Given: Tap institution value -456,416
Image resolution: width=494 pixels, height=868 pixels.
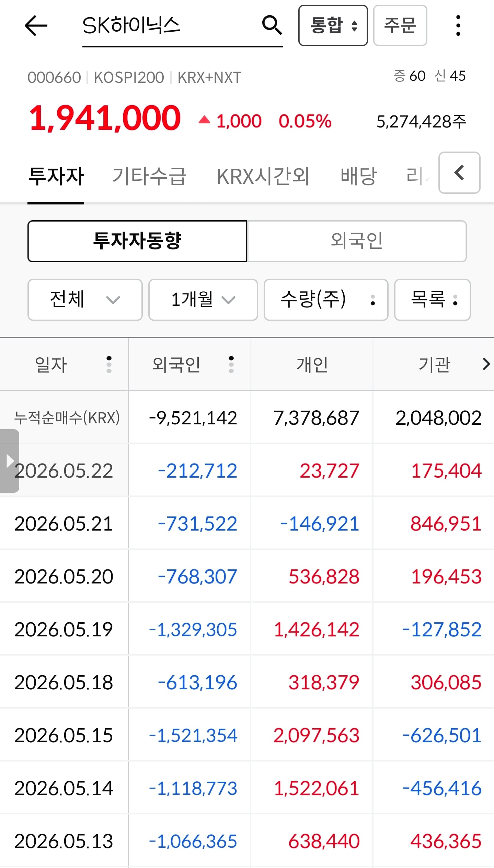Looking at the screenshot, I should [x=442, y=788].
